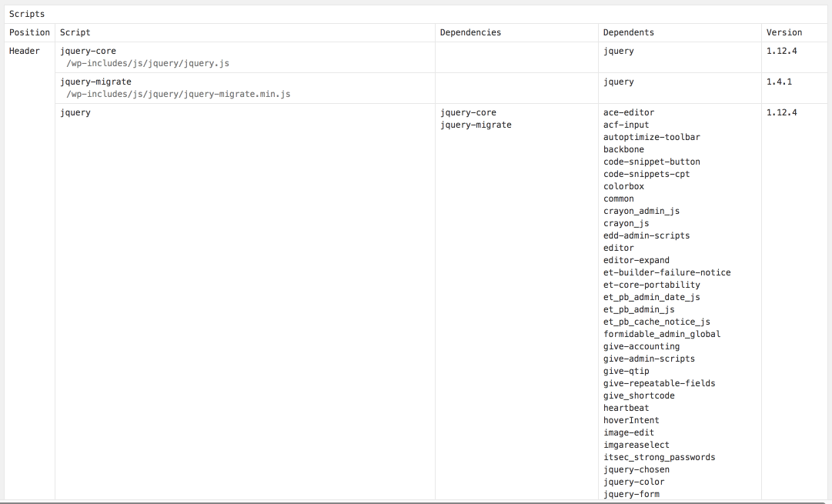Click the Header position cell
The height and width of the screenshot is (504, 832).
click(25, 51)
